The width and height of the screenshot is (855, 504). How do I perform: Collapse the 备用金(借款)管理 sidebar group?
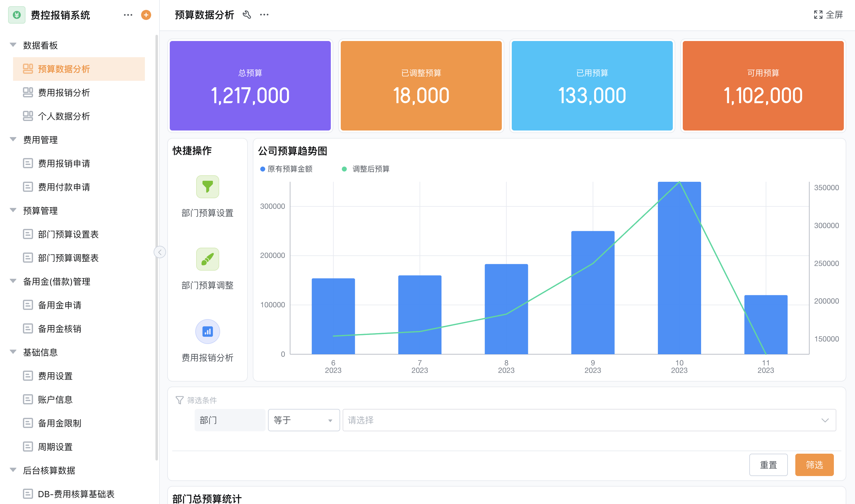[13, 281]
